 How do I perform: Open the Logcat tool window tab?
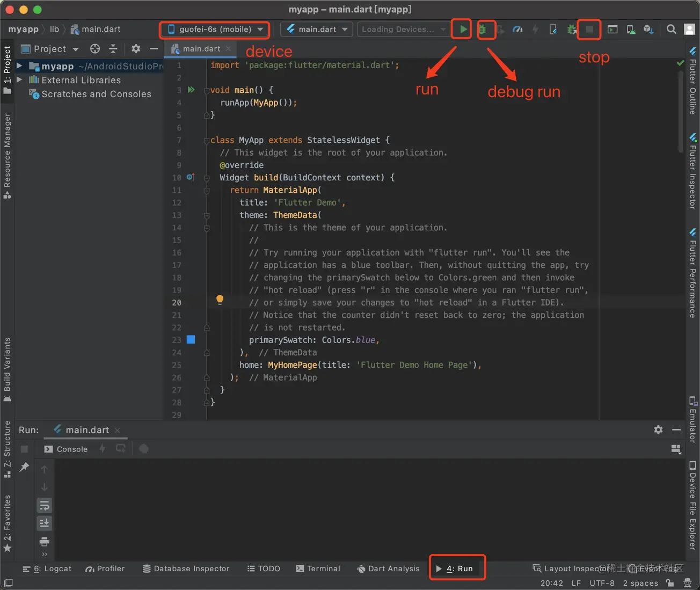pyautogui.click(x=47, y=569)
